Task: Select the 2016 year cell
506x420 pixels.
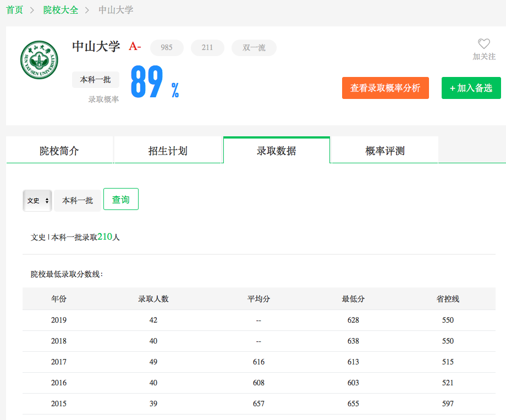Action: [x=59, y=383]
